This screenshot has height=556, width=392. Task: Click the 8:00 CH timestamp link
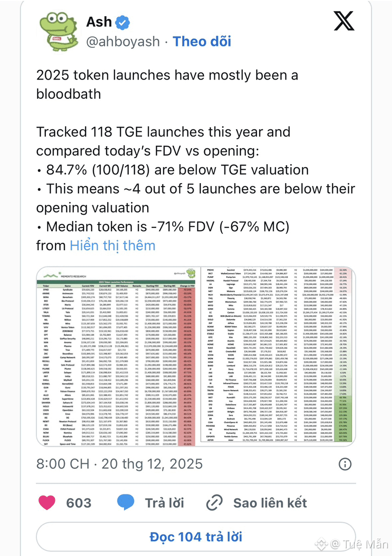[119, 463]
